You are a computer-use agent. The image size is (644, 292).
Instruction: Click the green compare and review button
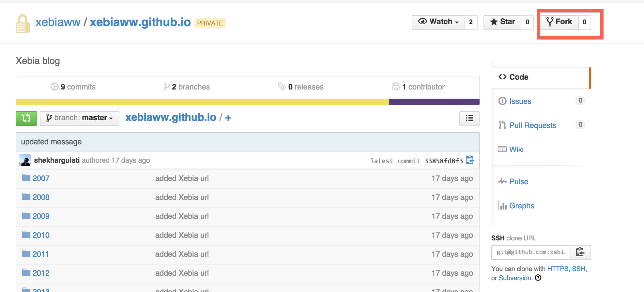point(26,118)
